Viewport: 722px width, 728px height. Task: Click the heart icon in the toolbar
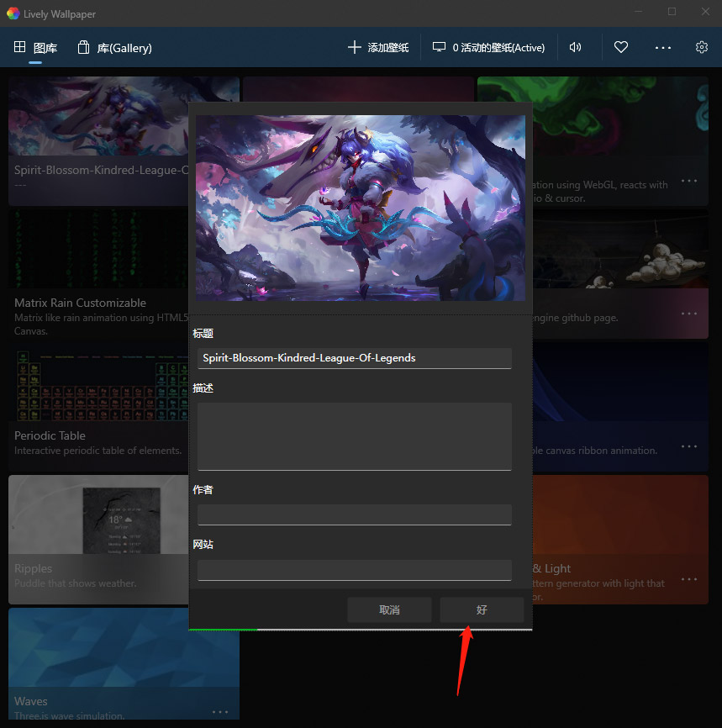(621, 47)
